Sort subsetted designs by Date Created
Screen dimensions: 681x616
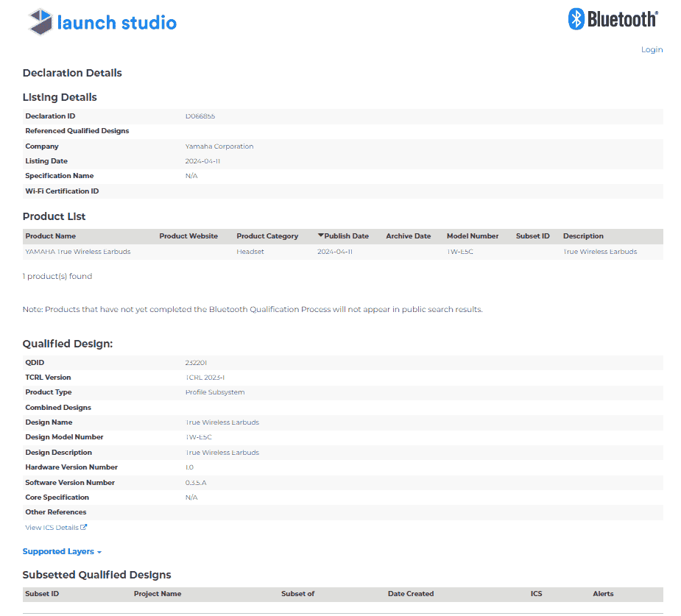(410, 594)
